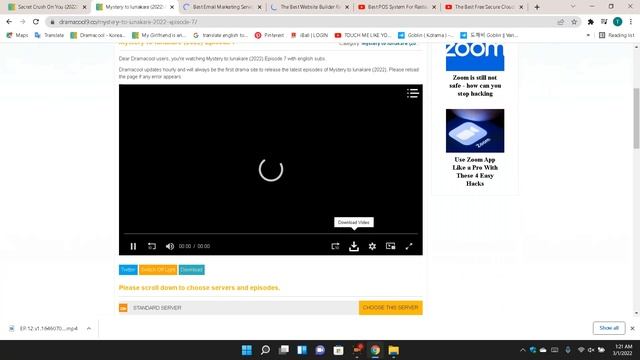Open Chrome three-dot menu

[x=631, y=22]
